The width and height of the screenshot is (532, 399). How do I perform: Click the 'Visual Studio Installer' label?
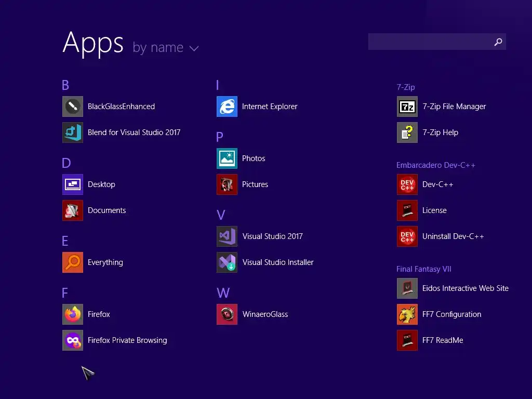click(x=278, y=262)
